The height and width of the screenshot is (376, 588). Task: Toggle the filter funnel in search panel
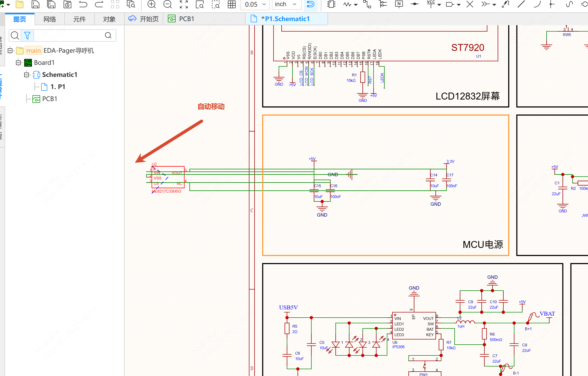[x=27, y=35]
